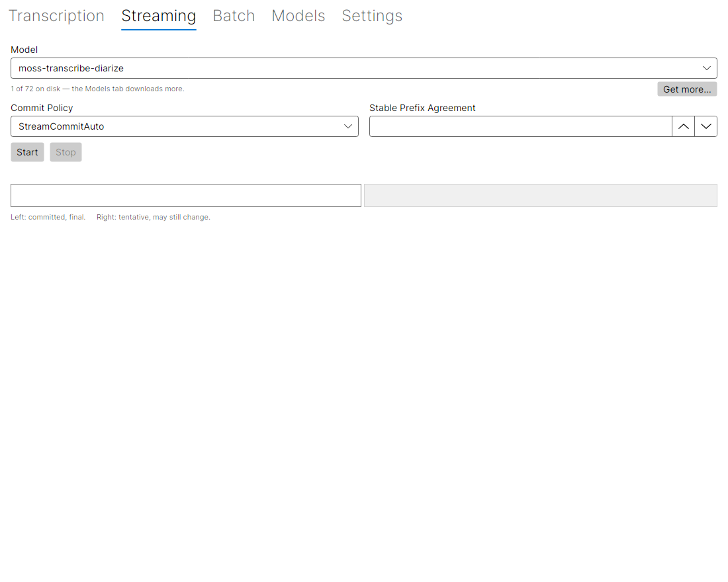Click the Commit Policy label

click(x=42, y=108)
